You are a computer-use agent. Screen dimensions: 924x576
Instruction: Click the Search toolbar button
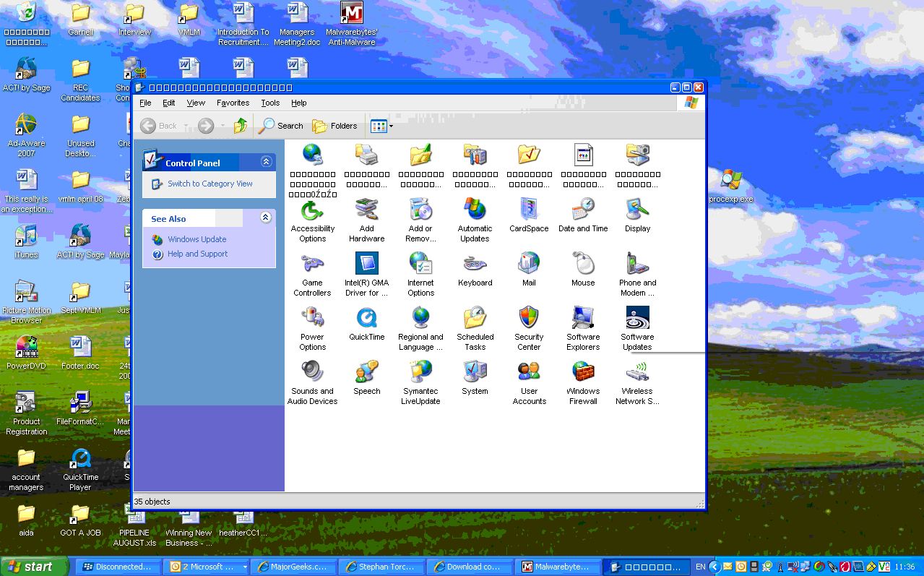click(281, 126)
